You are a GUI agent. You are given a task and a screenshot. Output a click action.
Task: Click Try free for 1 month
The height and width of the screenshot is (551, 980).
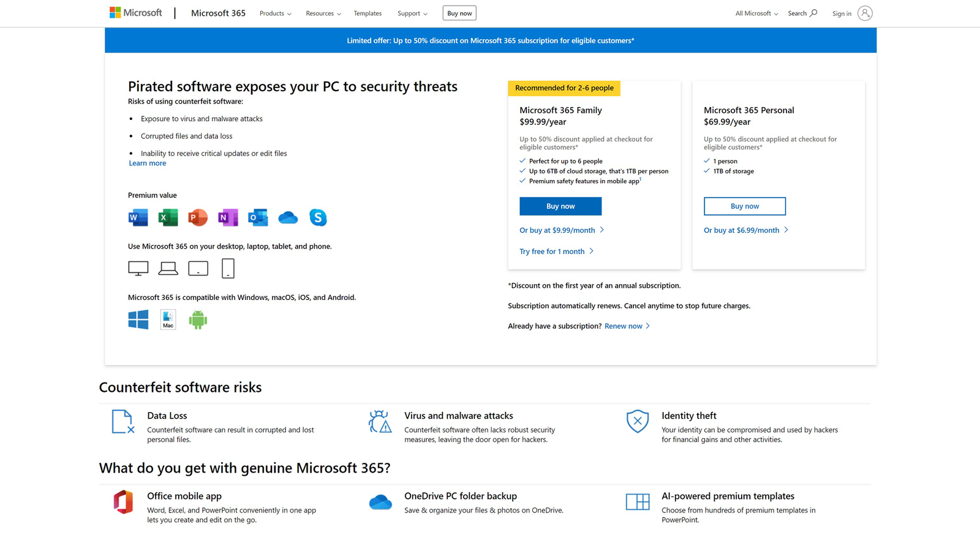point(556,252)
